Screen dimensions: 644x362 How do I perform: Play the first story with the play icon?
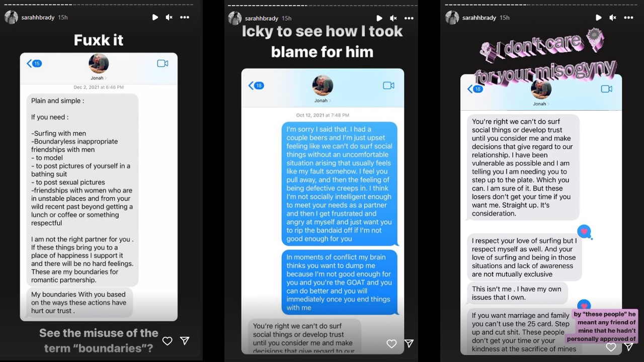point(155,17)
